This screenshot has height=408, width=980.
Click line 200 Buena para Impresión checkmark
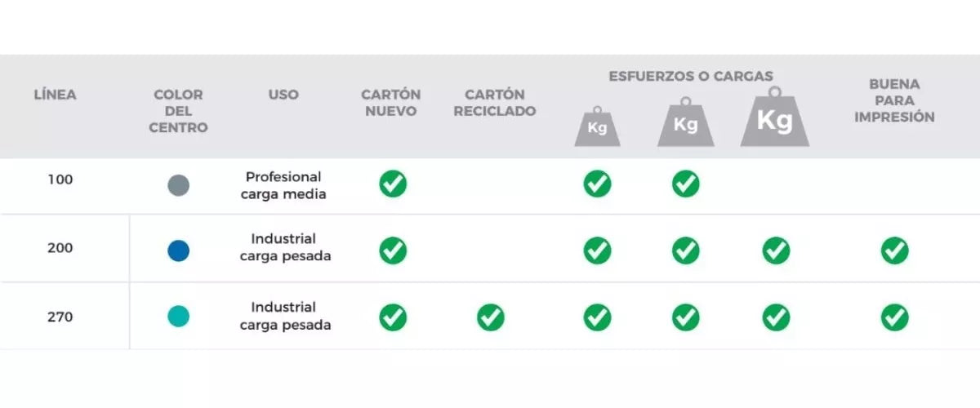(x=894, y=250)
